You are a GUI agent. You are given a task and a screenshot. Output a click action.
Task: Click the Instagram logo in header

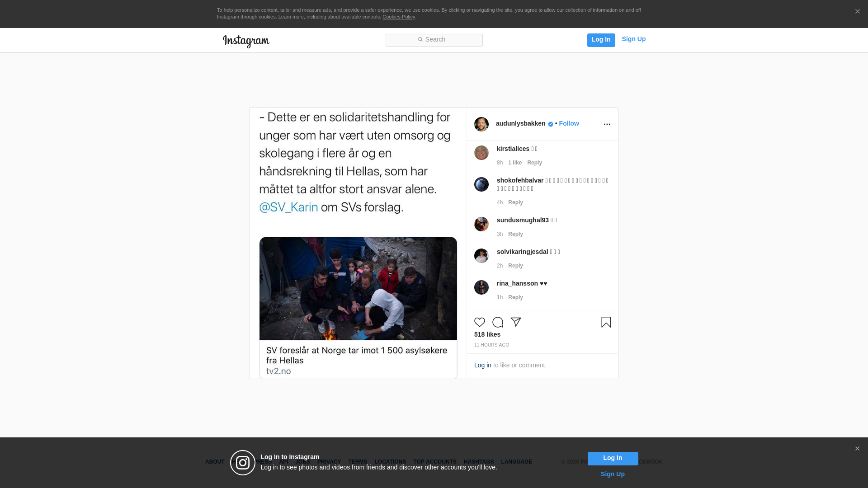tap(246, 41)
